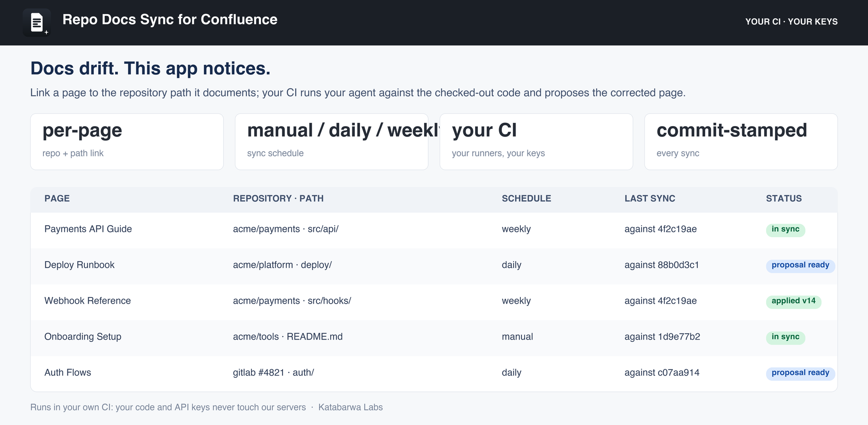Screen dimensions: 868x425
Task: Click the STATUS column header
Action: point(784,198)
